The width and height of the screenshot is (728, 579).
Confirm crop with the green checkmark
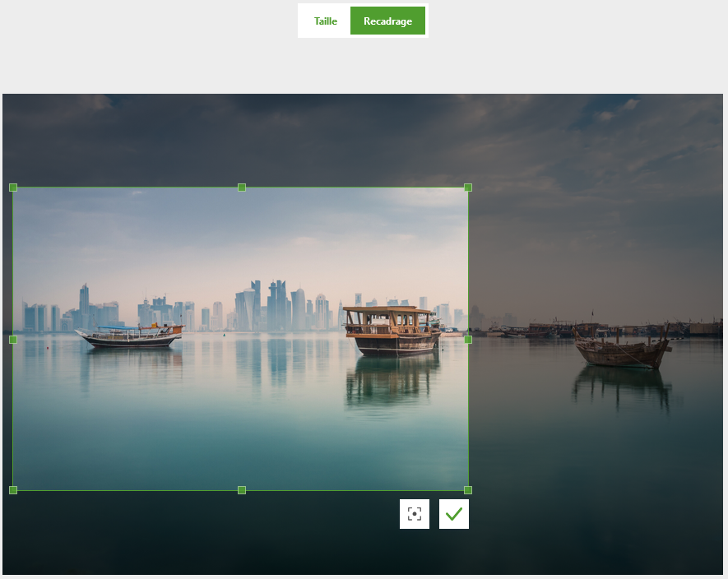453,514
